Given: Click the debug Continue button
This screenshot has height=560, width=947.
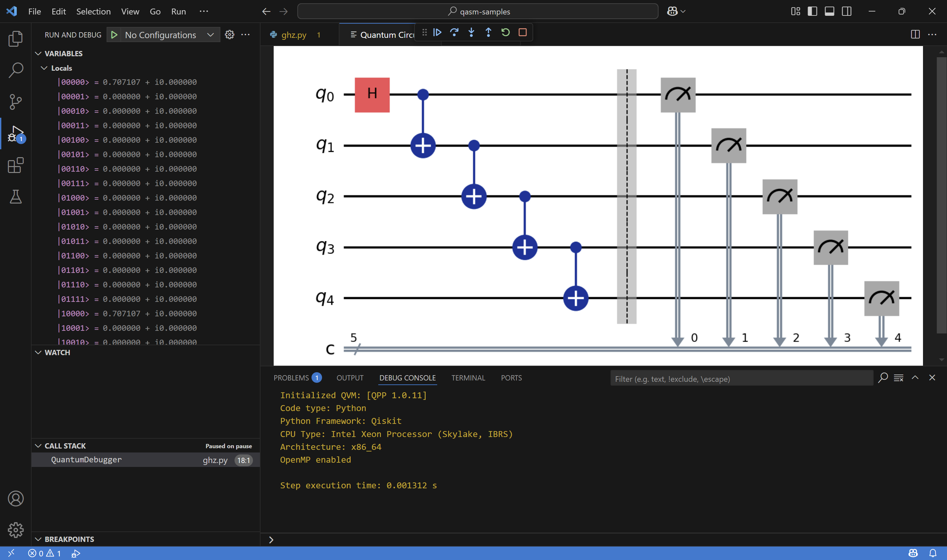Looking at the screenshot, I should click(437, 33).
